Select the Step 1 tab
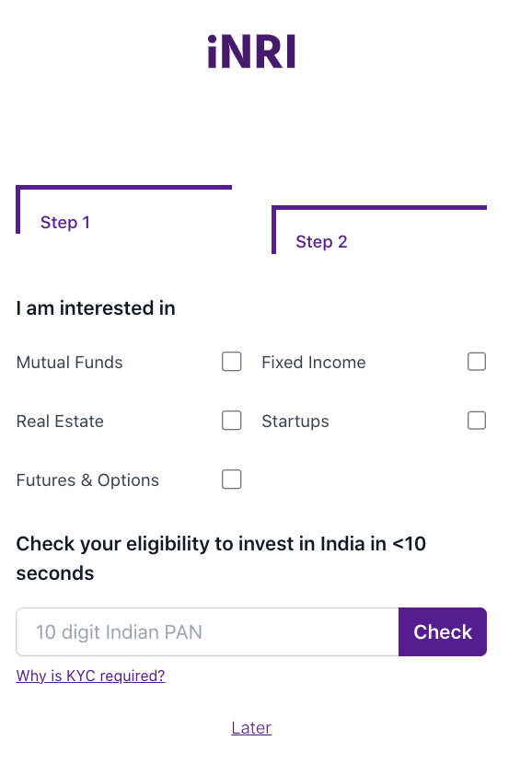The image size is (532, 775). click(65, 222)
